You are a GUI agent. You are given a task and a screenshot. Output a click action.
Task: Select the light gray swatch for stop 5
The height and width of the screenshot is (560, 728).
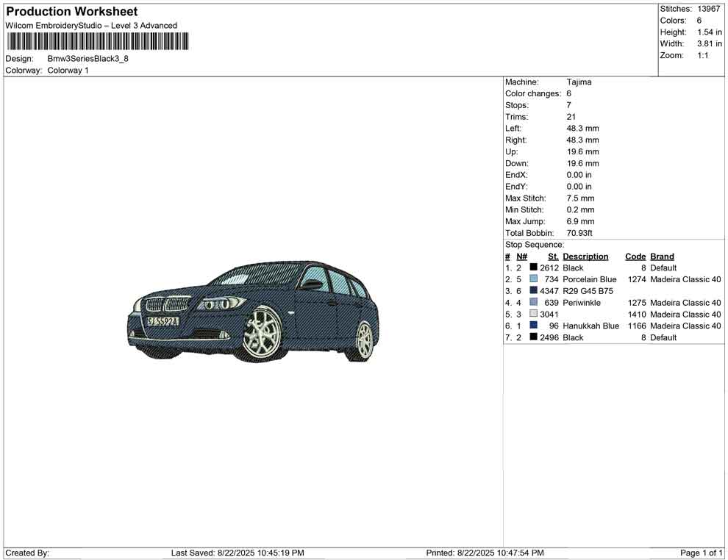tap(533, 315)
